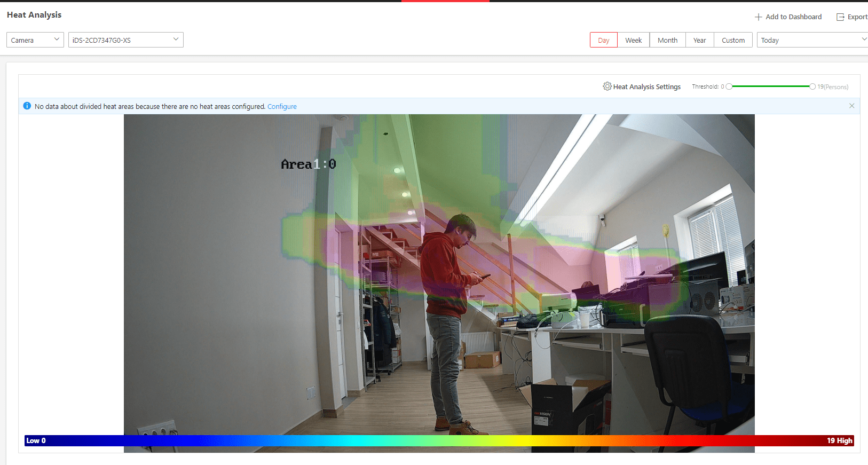Open Heat Analysis Settings gear icon
The width and height of the screenshot is (868, 465).
click(x=607, y=86)
